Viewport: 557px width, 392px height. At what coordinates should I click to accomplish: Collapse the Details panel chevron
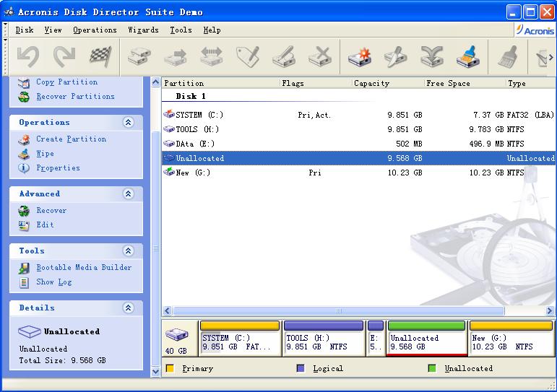(x=129, y=308)
